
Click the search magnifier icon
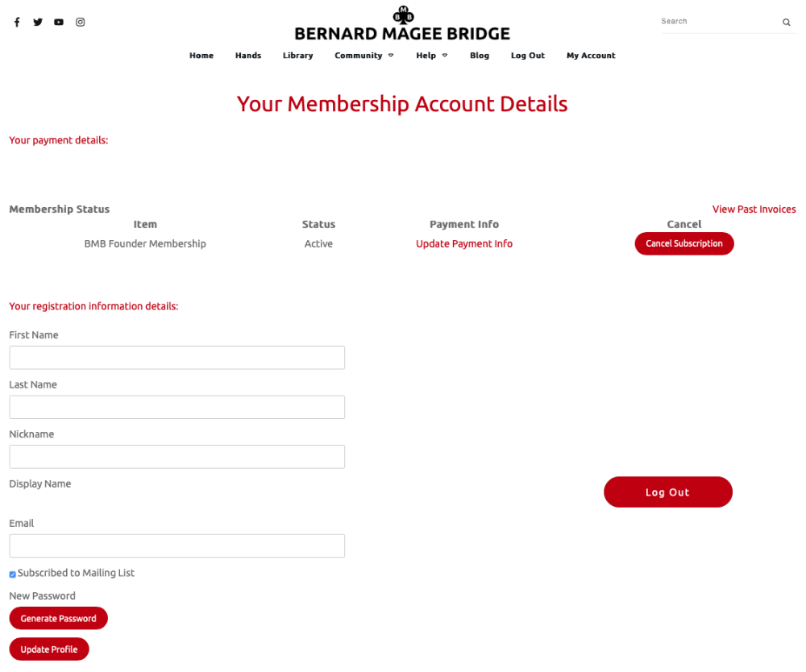point(786,23)
